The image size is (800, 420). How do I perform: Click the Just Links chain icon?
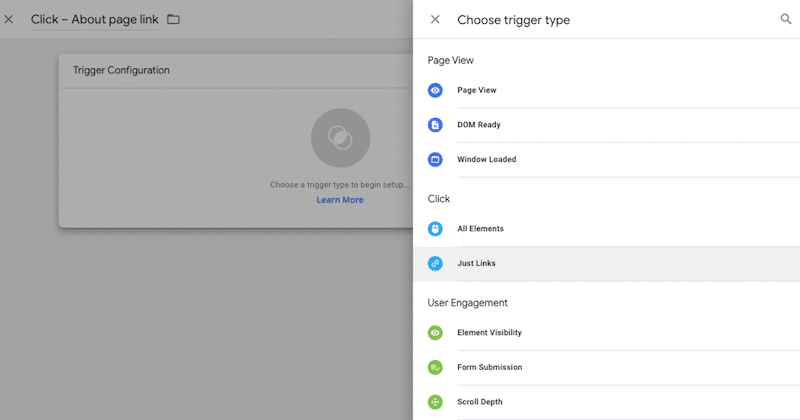[435, 263]
